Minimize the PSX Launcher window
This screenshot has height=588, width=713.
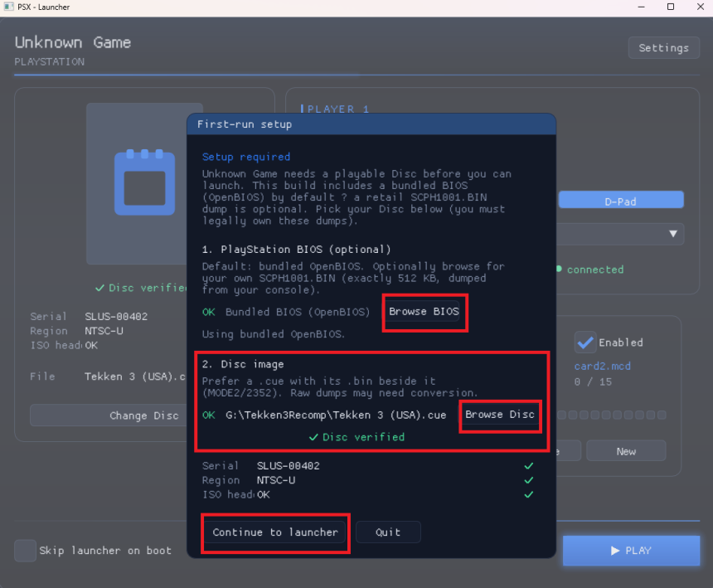pos(641,7)
